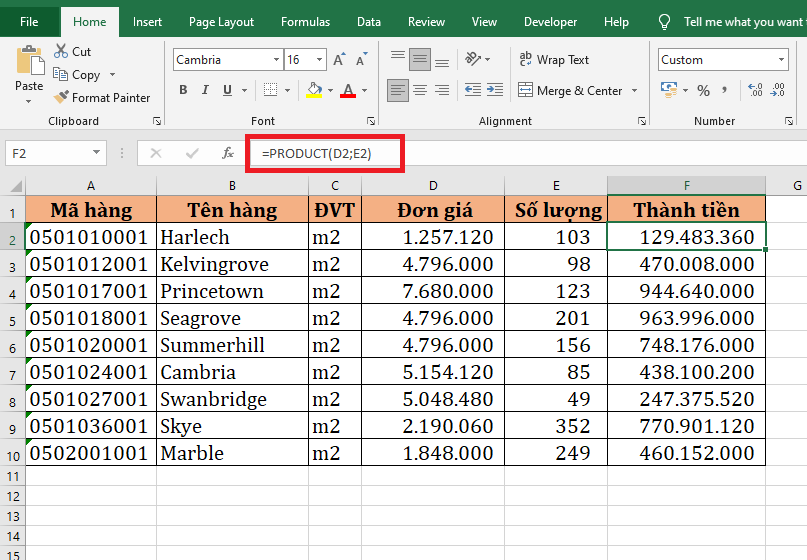Increase font size with larger A icon
Viewport: 807px width, 560px height.
339,60
